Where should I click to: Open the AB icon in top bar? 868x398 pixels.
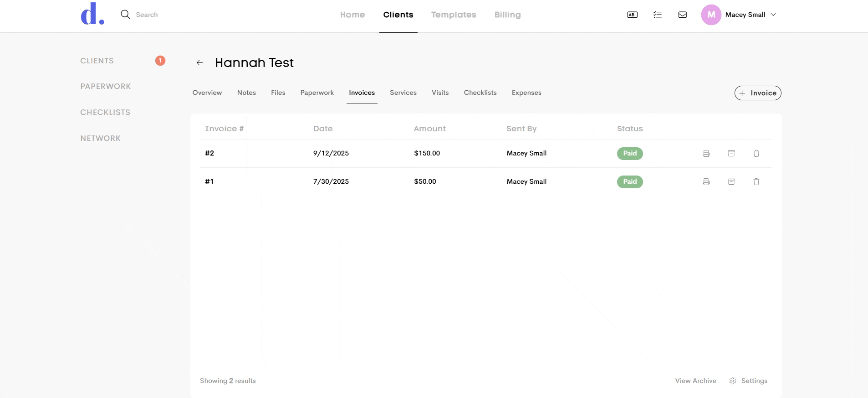pos(632,15)
